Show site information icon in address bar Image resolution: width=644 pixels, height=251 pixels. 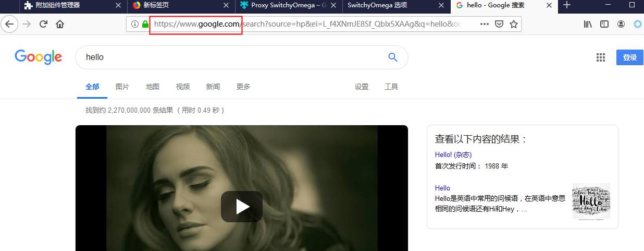[x=134, y=24]
